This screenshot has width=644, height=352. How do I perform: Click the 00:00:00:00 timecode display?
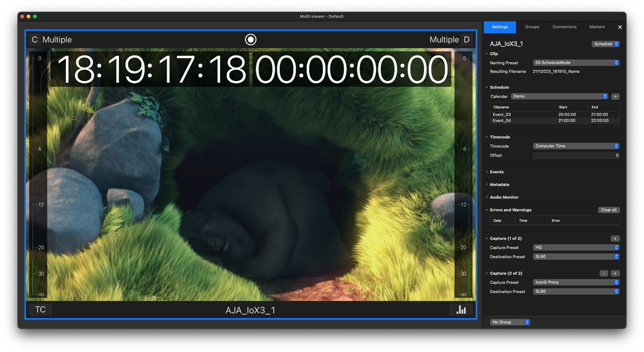(x=351, y=70)
